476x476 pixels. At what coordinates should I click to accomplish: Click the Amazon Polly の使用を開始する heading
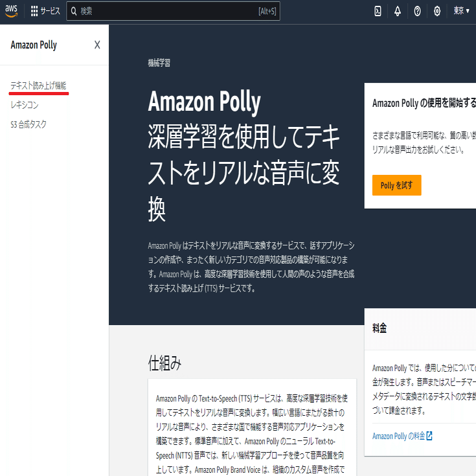[424, 103]
